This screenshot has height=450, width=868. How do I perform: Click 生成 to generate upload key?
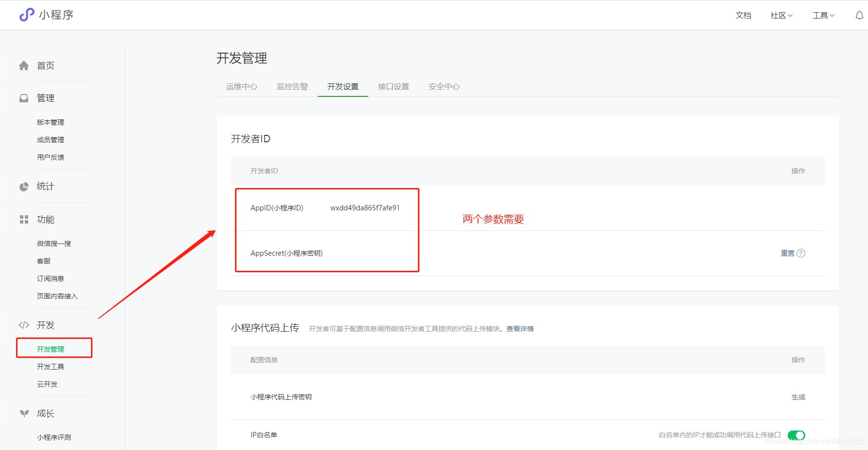[798, 396]
